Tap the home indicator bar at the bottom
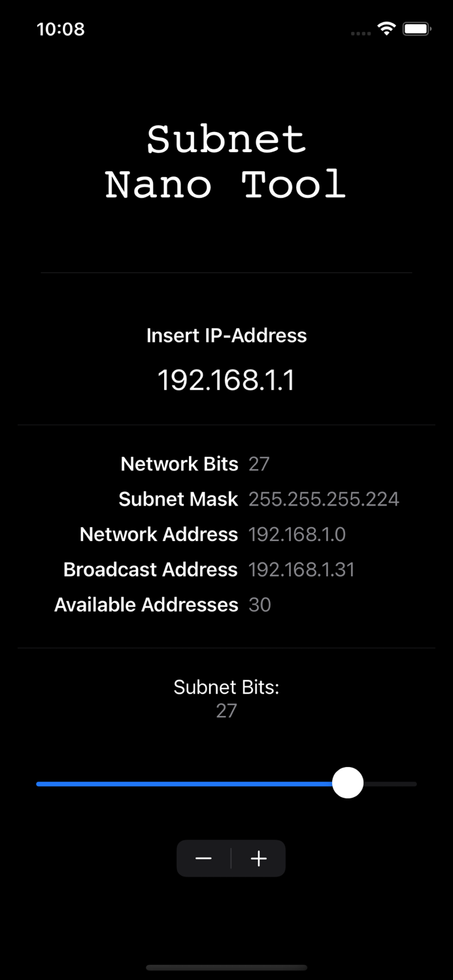 tap(227, 968)
